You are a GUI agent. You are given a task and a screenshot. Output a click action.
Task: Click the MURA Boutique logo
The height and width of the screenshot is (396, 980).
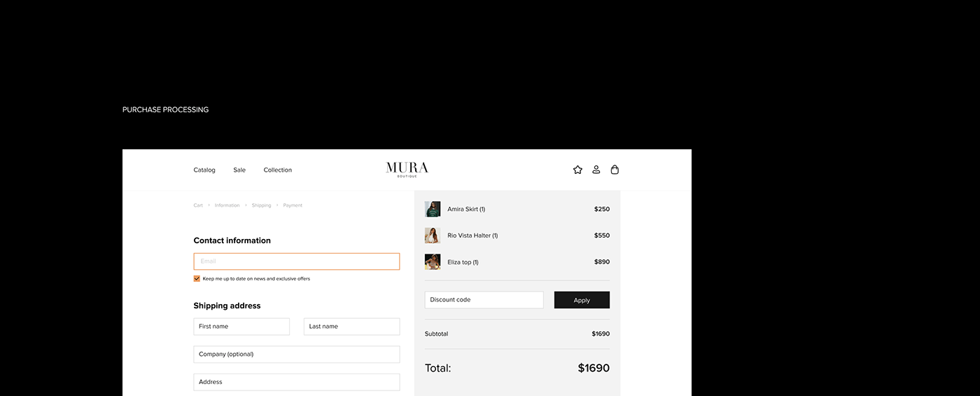407,169
